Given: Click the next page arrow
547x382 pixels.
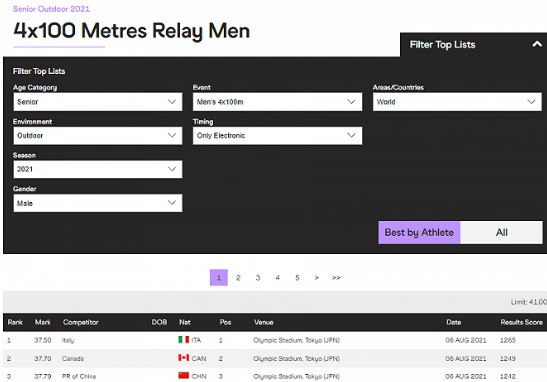Looking at the screenshot, I should [317, 278].
